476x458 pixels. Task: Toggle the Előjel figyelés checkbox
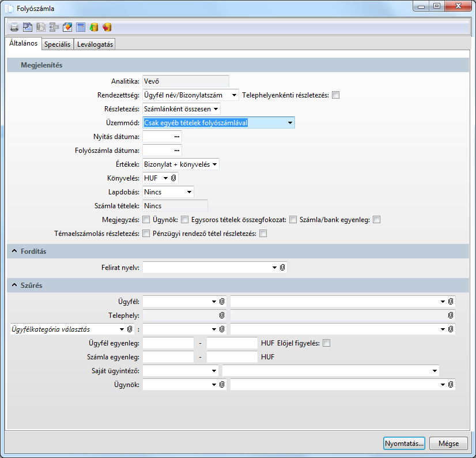click(327, 343)
